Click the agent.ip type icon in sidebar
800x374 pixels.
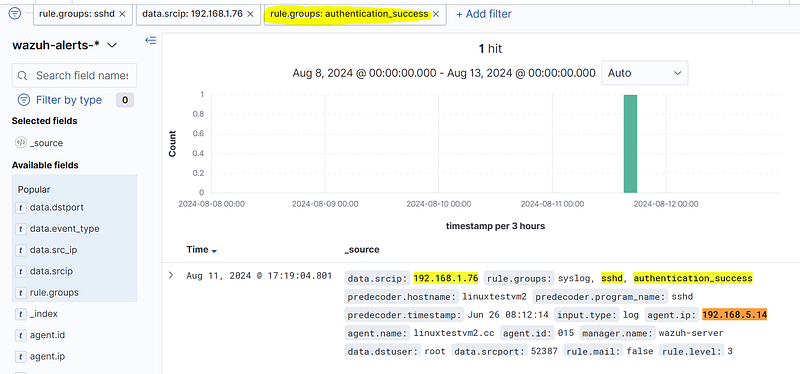[x=21, y=356]
